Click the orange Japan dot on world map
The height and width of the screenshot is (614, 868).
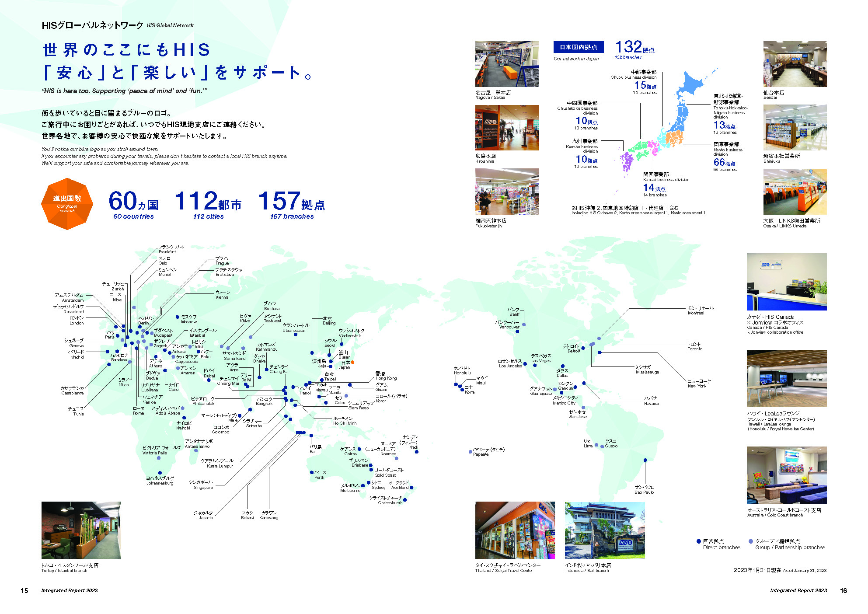pyautogui.click(x=352, y=362)
